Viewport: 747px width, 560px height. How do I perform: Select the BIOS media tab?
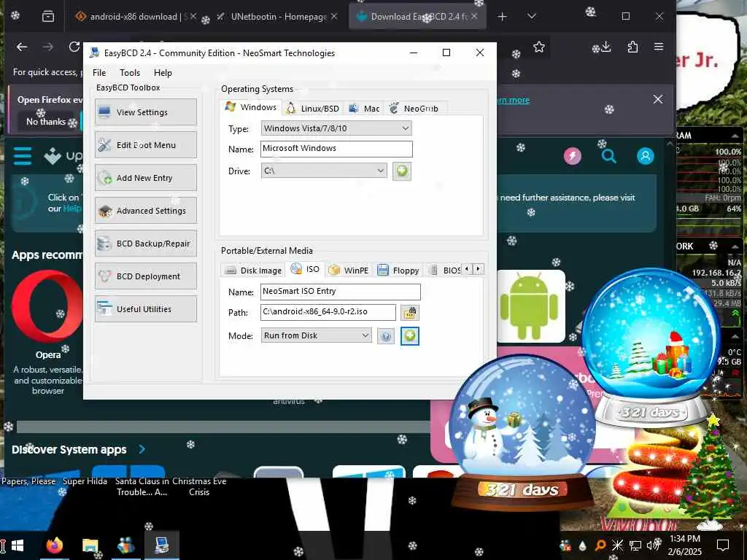click(x=444, y=271)
